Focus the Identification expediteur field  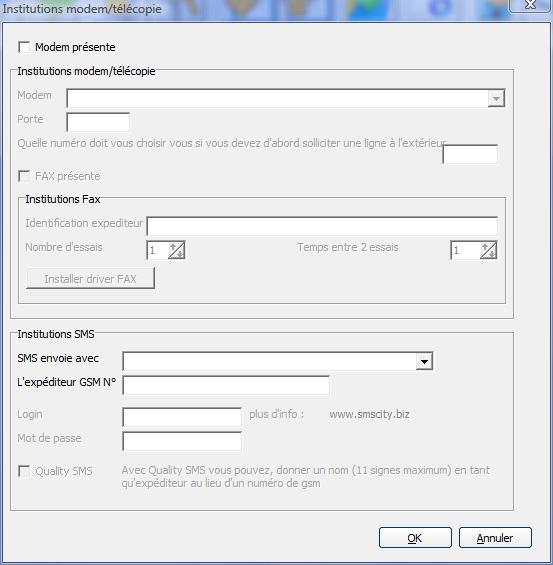coord(322,226)
